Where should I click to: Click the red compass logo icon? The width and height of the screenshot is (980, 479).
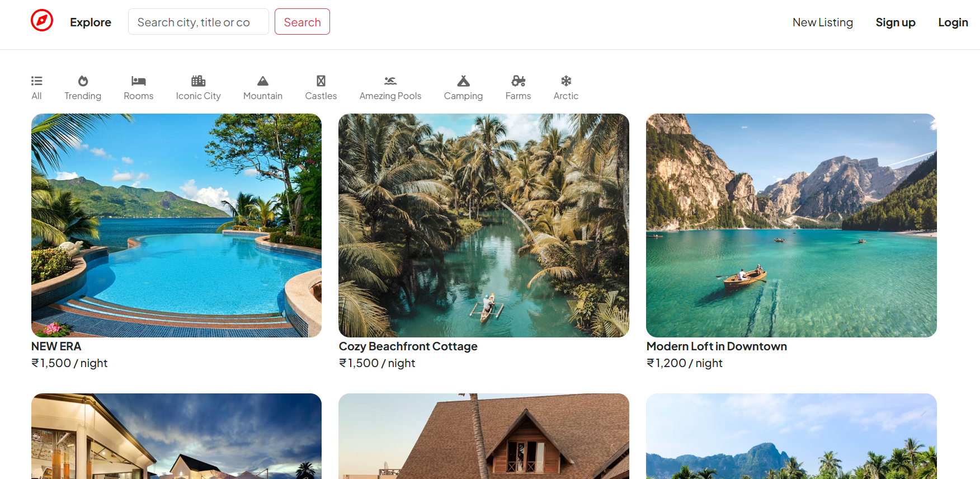pos(42,21)
